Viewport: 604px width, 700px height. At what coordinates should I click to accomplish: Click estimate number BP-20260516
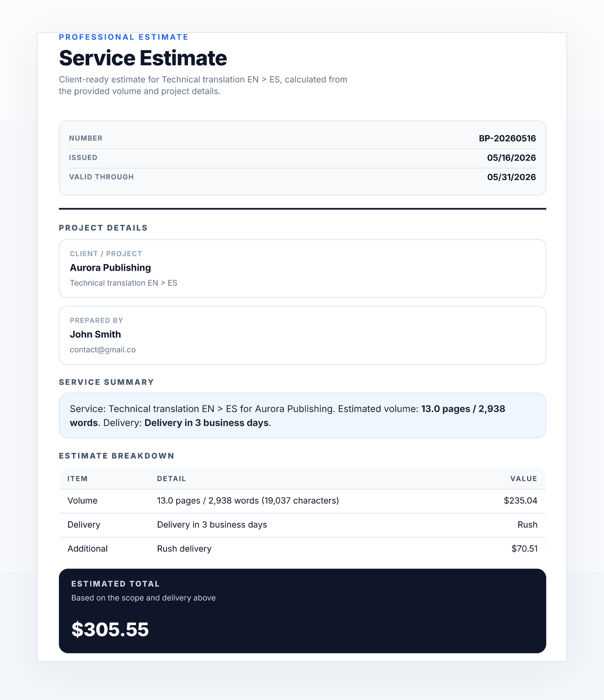click(507, 138)
